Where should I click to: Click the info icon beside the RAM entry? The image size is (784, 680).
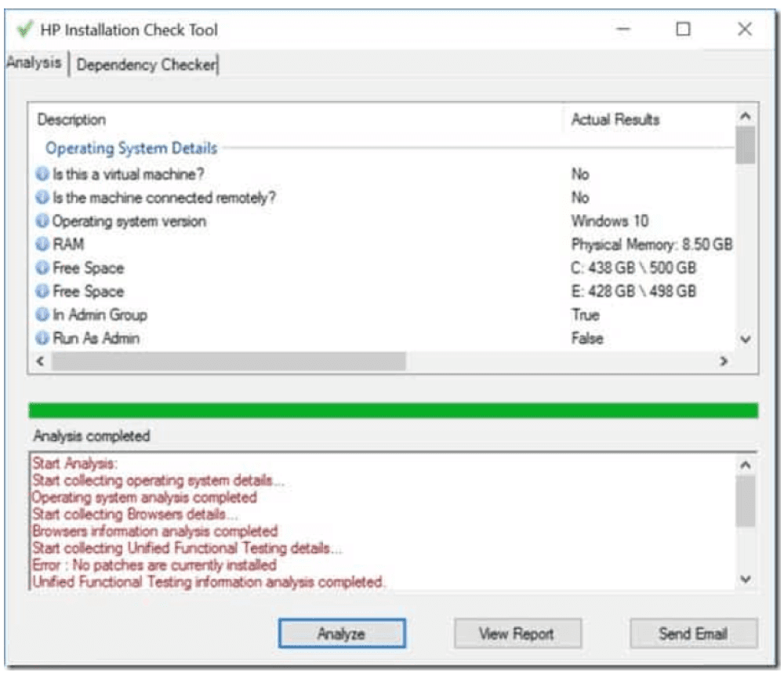pyautogui.click(x=41, y=242)
